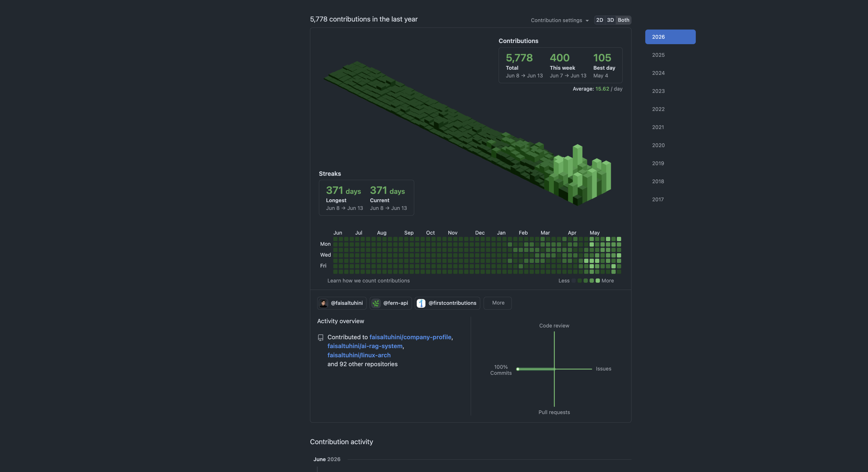
Task: Click the June 2026 activity heading
Action: tap(327, 459)
